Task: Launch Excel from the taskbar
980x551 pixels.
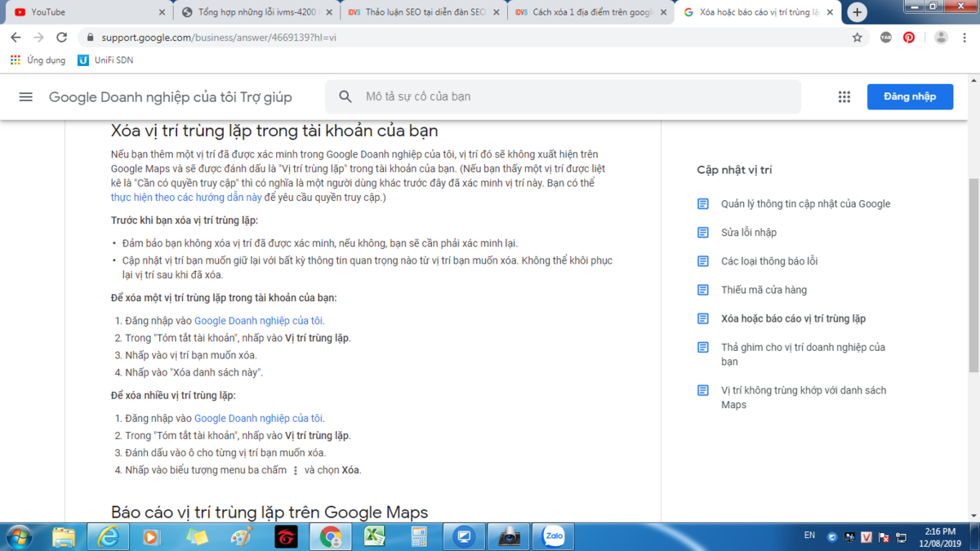Action: (375, 536)
